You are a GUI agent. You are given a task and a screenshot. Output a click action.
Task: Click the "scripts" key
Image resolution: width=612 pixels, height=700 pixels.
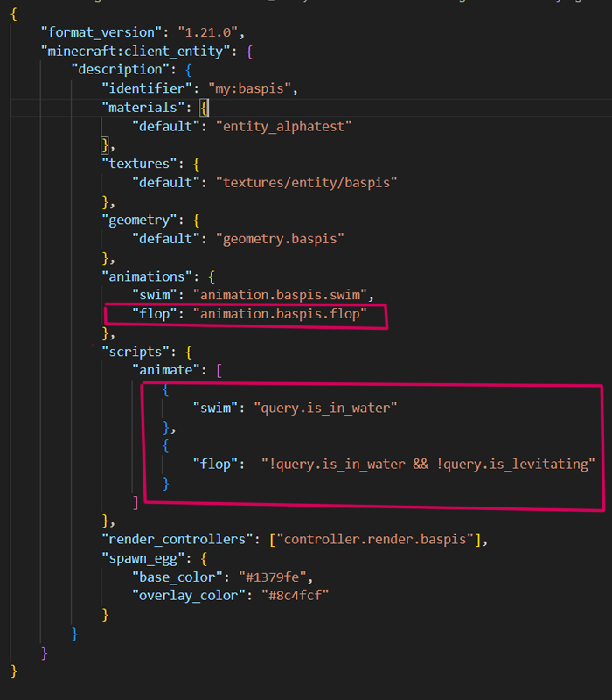[x=136, y=352]
